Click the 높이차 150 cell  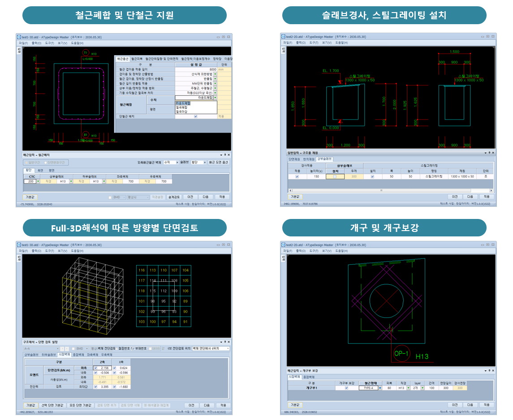[x=316, y=176]
